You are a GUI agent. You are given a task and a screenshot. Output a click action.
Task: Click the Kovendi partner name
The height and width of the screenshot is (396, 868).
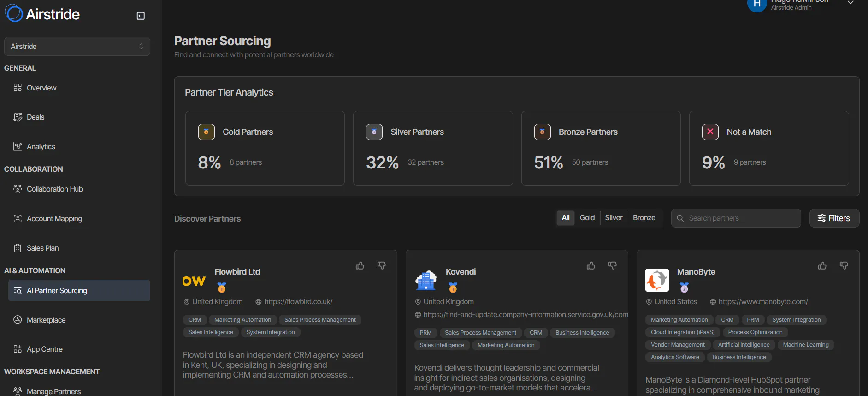click(x=461, y=272)
